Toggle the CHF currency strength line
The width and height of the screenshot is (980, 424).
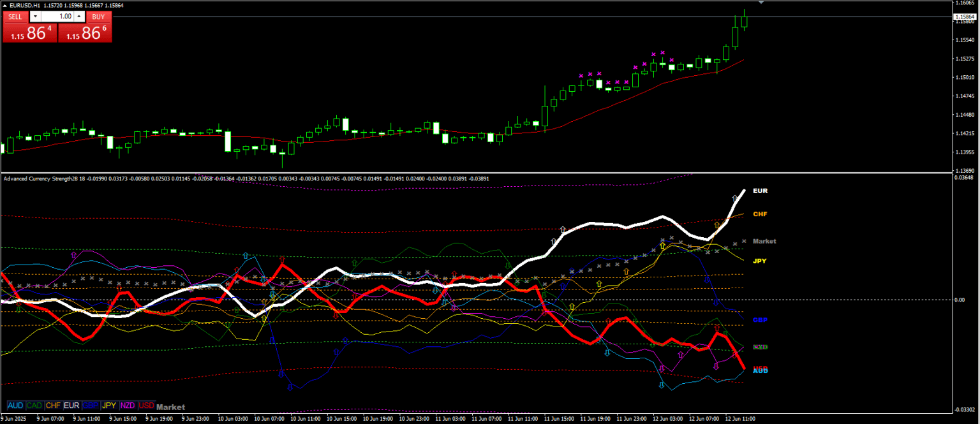coord(54,406)
